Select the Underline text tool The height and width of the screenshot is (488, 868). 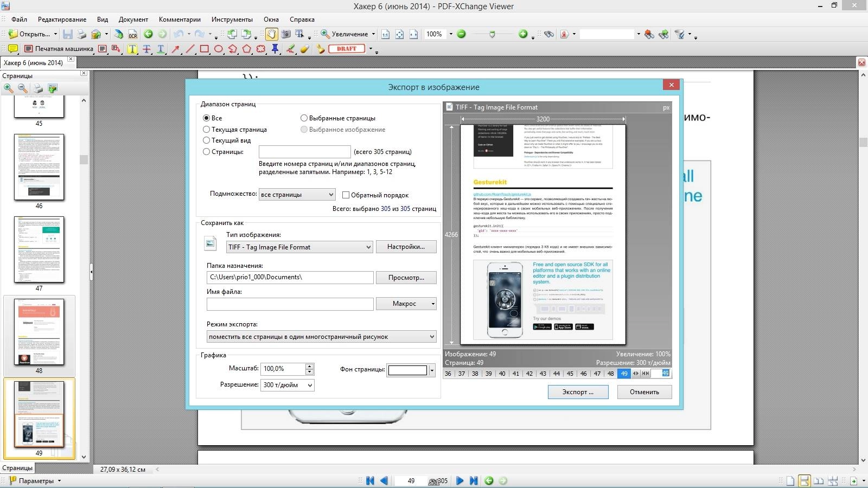click(161, 49)
